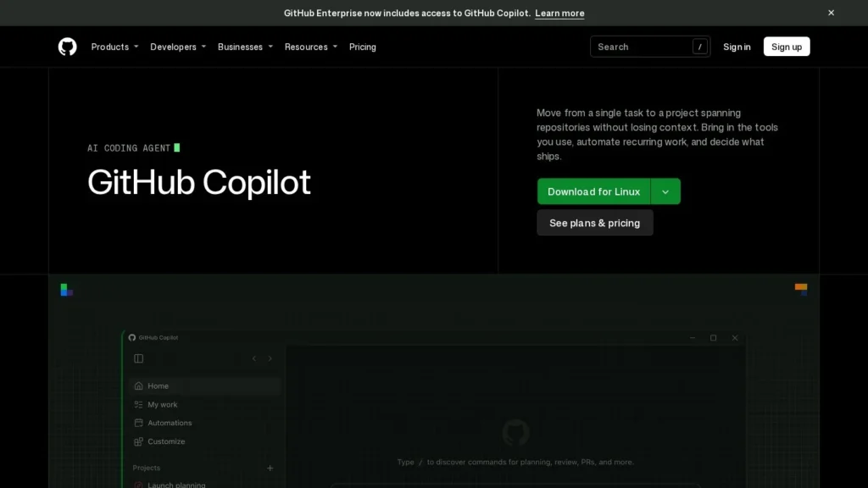This screenshot has height=488, width=868.
Task: Click the GitHub Copilot app title icon
Action: click(x=131, y=337)
